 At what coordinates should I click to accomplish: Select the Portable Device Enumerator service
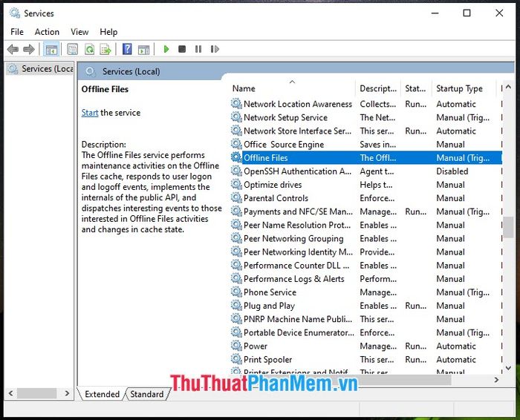(x=366, y=332)
